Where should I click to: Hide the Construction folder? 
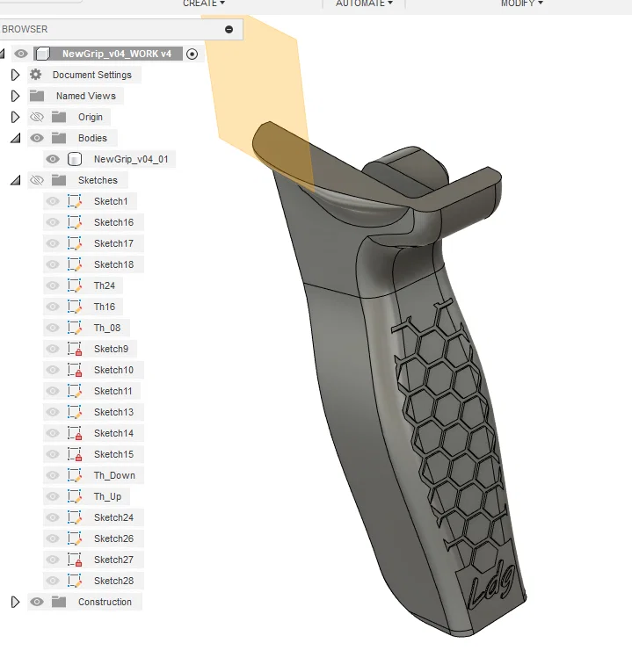pyautogui.click(x=37, y=602)
